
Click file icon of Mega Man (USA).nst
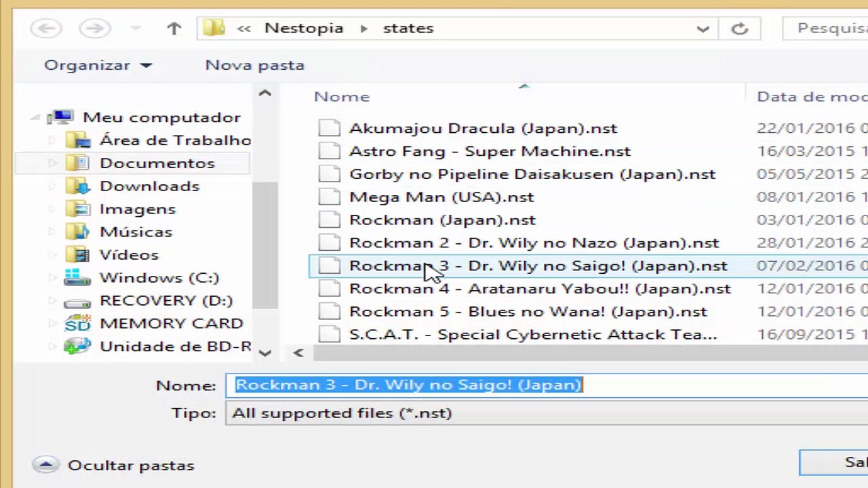329,197
